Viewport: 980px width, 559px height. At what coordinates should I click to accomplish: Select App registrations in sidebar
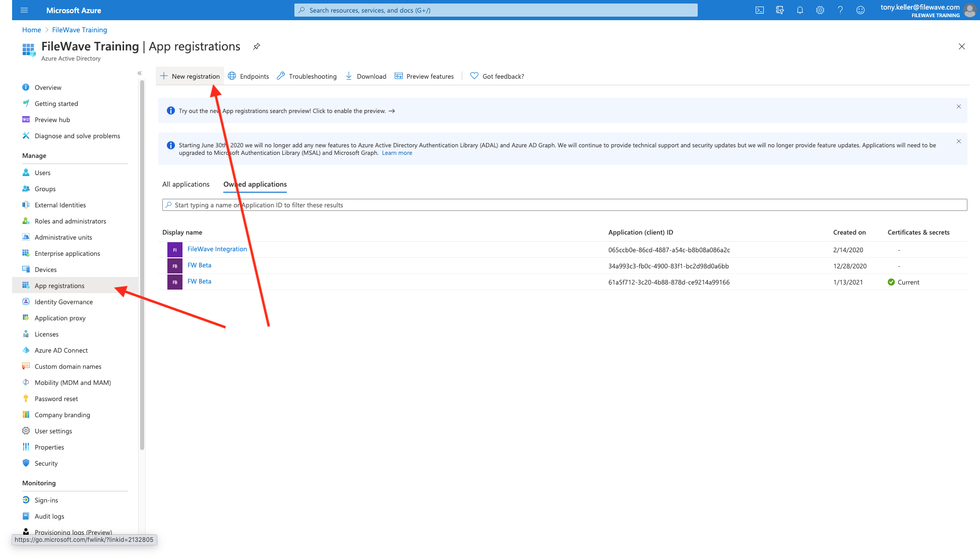click(75, 286)
